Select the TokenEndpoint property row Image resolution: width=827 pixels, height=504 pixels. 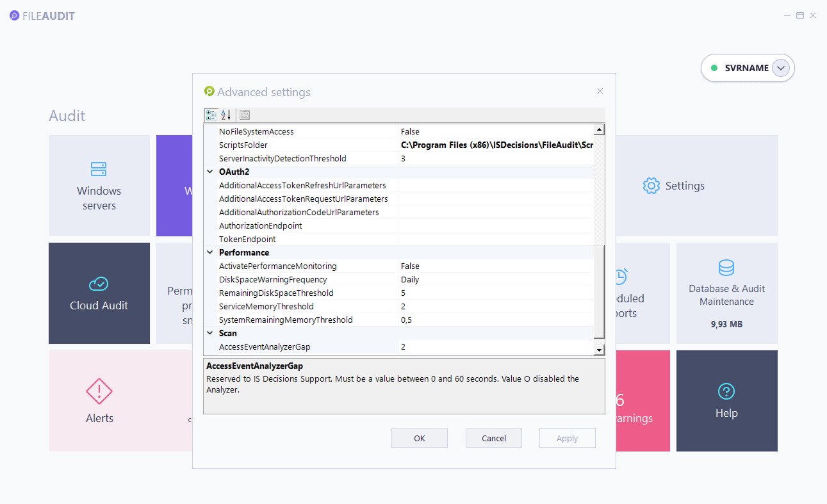pyautogui.click(x=399, y=239)
